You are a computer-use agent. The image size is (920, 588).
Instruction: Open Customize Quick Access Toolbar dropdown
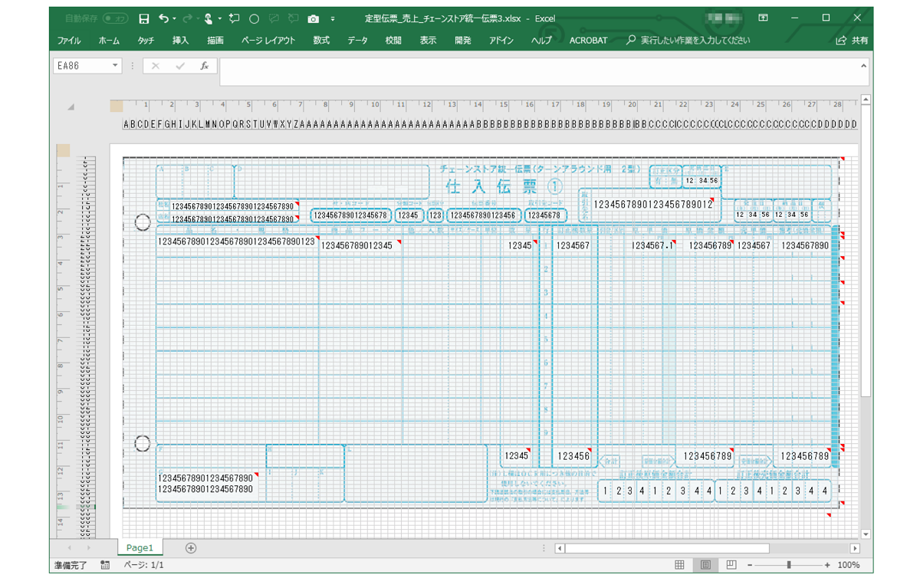click(x=333, y=18)
